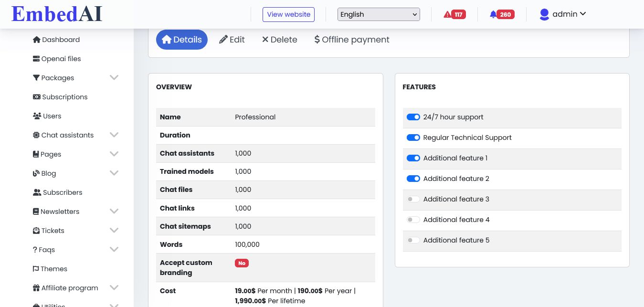Toggle the Additional feature 5 switch
The height and width of the screenshot is (307, 644).
413,240
